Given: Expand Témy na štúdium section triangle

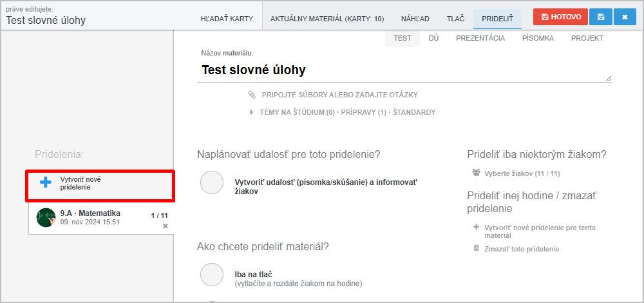Looking at the screenshot, I should [251, 112].
